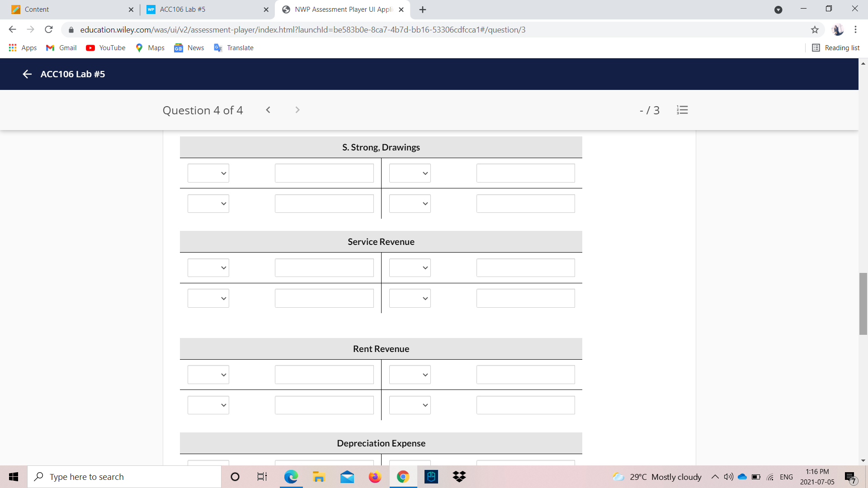The image size is (868, 488).
Task: Bookmark this page with the star icon
Action: (815, 30)
